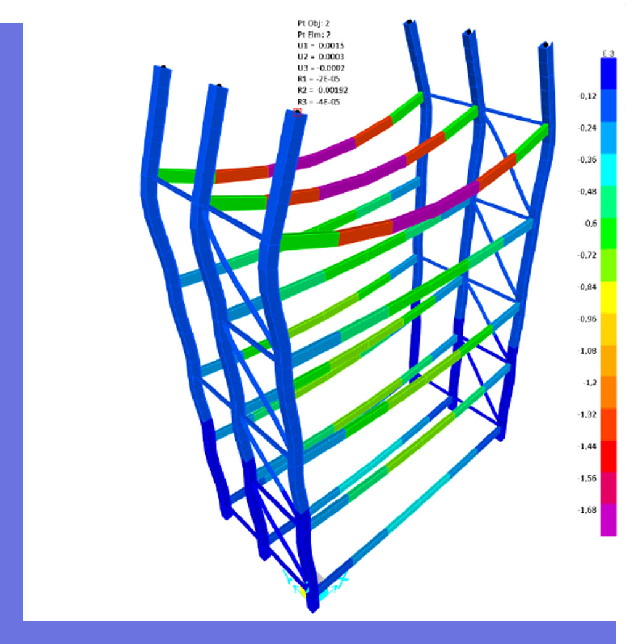This screenshot has width=644, height=644.
Task: Click the E-3 scale label above legend
Action: [x=608, y=54]
